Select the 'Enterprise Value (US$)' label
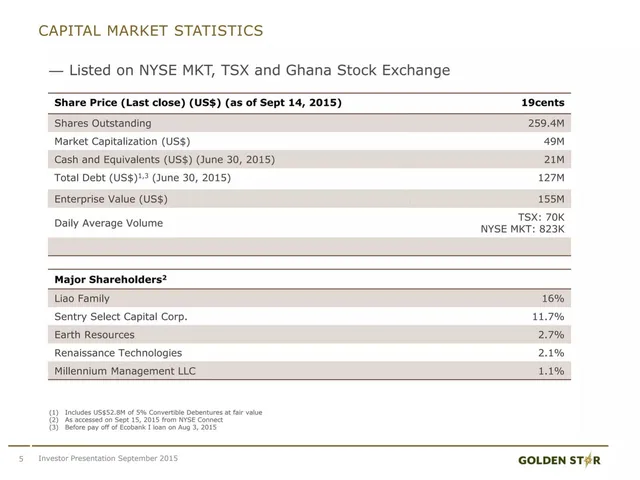640x480 pixels. point(111,199)
